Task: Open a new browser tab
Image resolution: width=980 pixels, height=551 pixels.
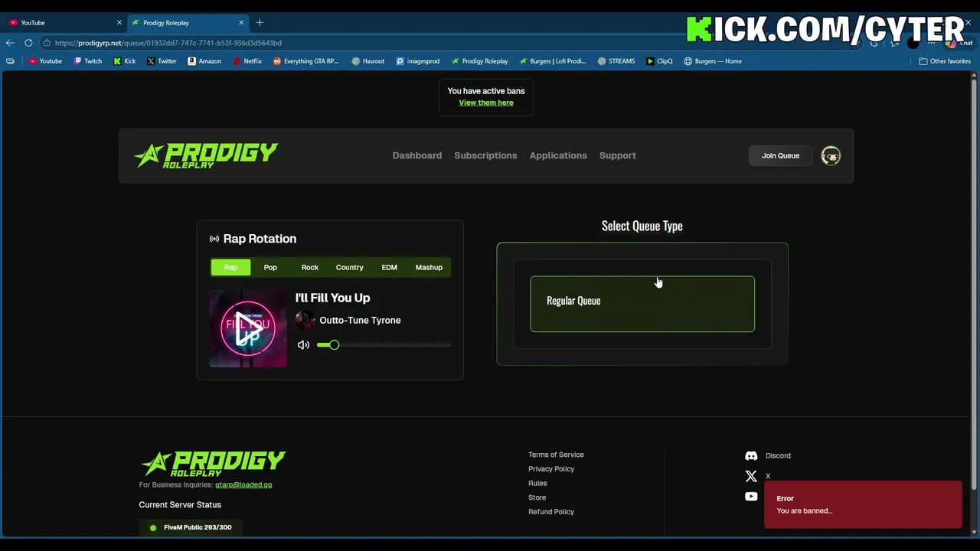Action: pos(260,22)
